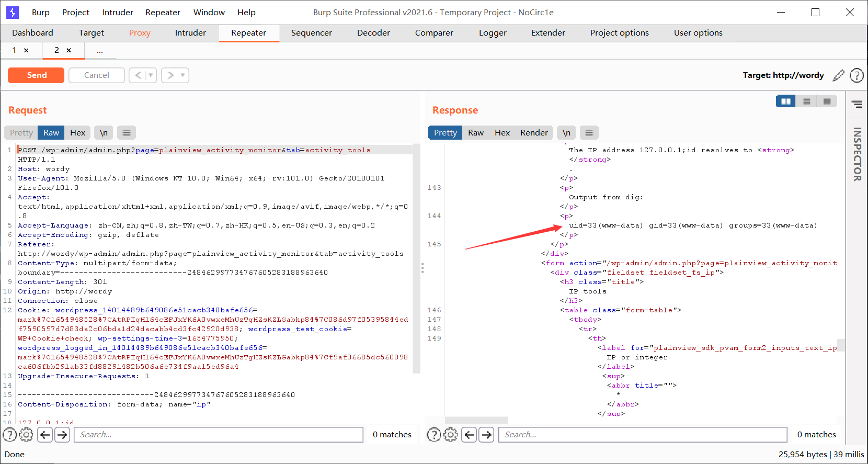The height and width of the screenshot is (464, 868).
Task: Go to next request in history
Action: pos(170,75)
